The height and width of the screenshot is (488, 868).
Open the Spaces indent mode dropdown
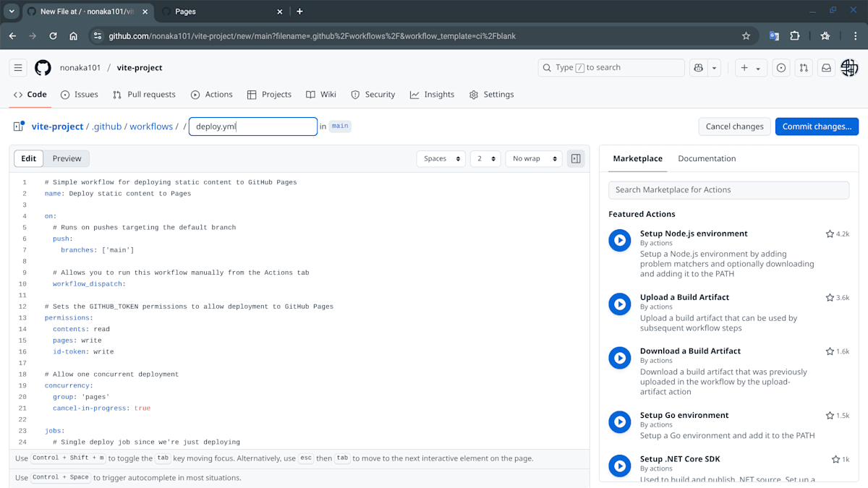[x=441, y=158]
